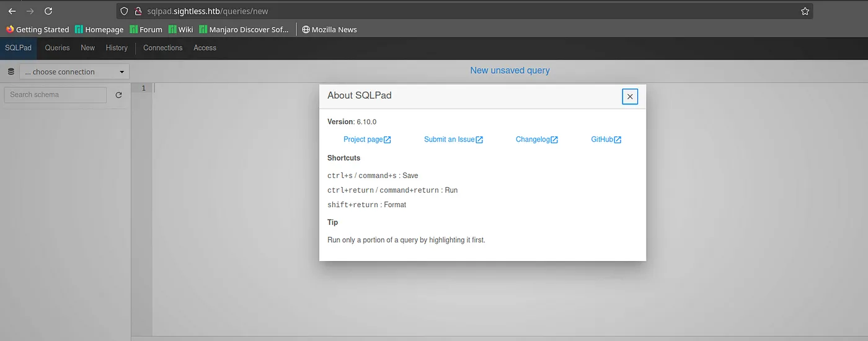868x341 pixels.
Task: Click the New unsaved query title
Action: [x=510, y=70]
